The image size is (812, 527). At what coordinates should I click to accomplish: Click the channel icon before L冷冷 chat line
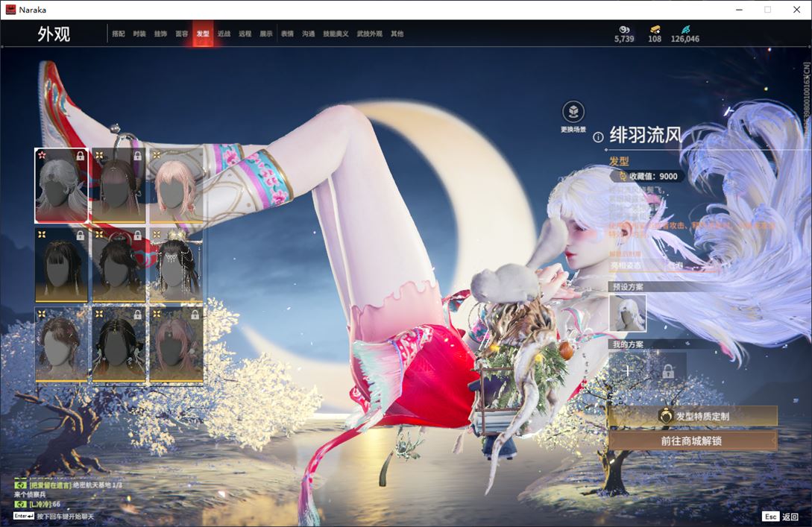click(20, 504)
